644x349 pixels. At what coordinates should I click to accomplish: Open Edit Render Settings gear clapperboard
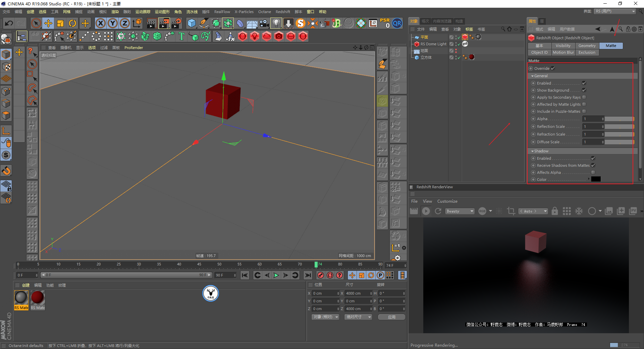176,23
